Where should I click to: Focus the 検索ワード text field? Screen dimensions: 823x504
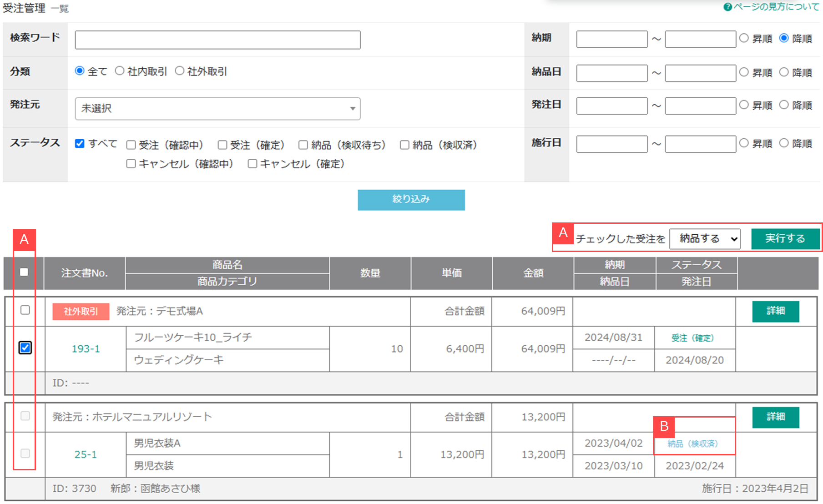(x=217, y=40)
